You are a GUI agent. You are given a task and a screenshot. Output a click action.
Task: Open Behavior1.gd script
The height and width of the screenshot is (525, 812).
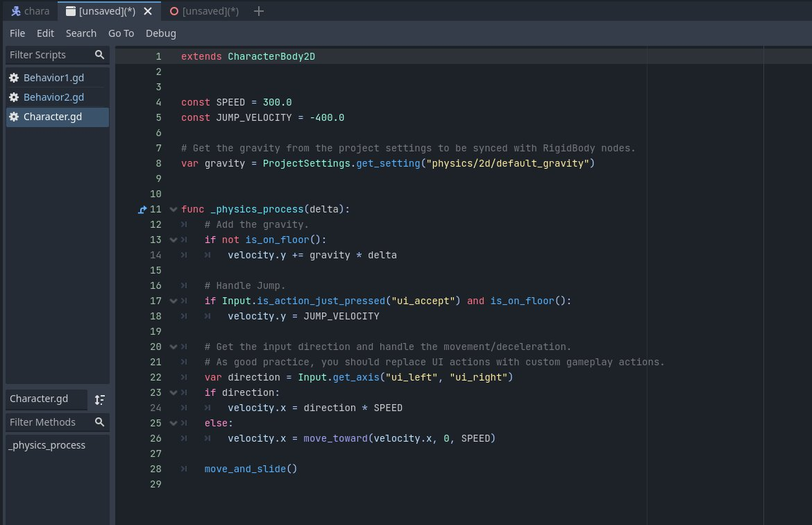click(x=57, y=78)
